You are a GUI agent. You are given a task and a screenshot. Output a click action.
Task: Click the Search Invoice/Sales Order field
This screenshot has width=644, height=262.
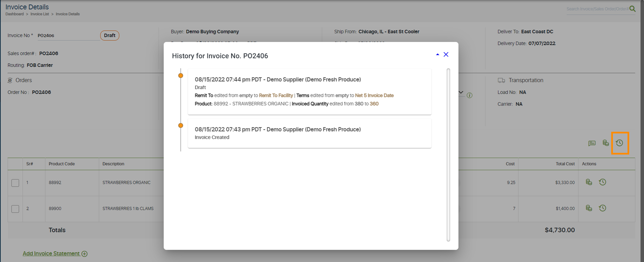598,9
